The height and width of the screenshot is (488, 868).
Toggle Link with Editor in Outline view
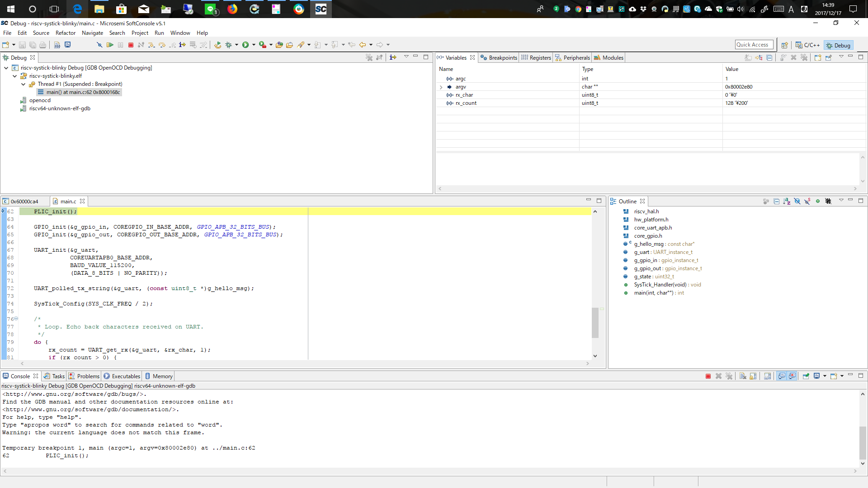click(765, 201)
